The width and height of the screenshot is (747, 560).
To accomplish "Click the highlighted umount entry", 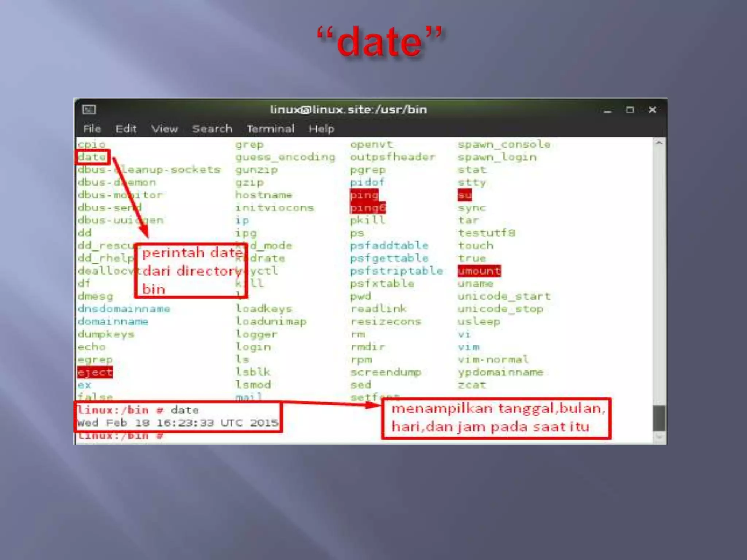I will click(479, 271).
